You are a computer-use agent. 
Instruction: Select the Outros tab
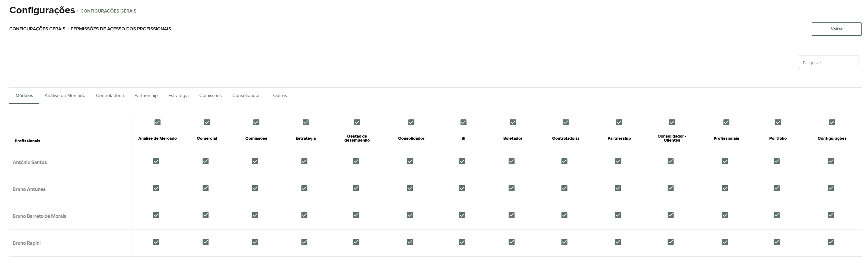[x=280, y=95]
